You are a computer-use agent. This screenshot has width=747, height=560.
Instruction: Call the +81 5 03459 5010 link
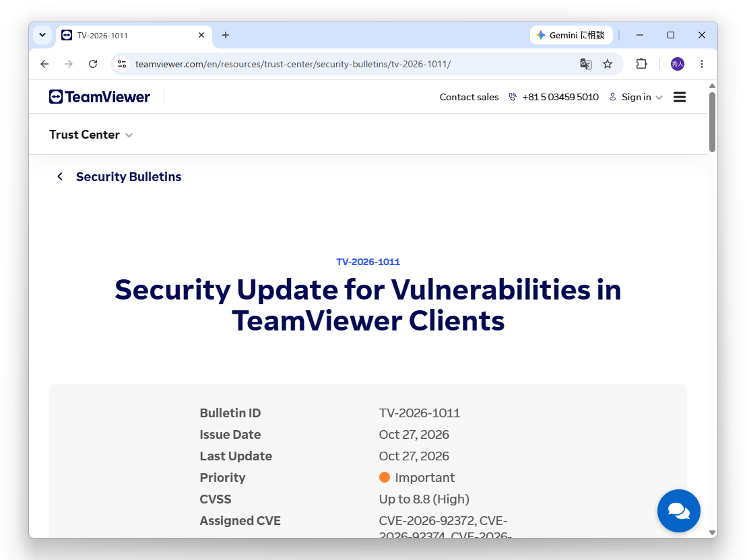click(x=560, y=97)
